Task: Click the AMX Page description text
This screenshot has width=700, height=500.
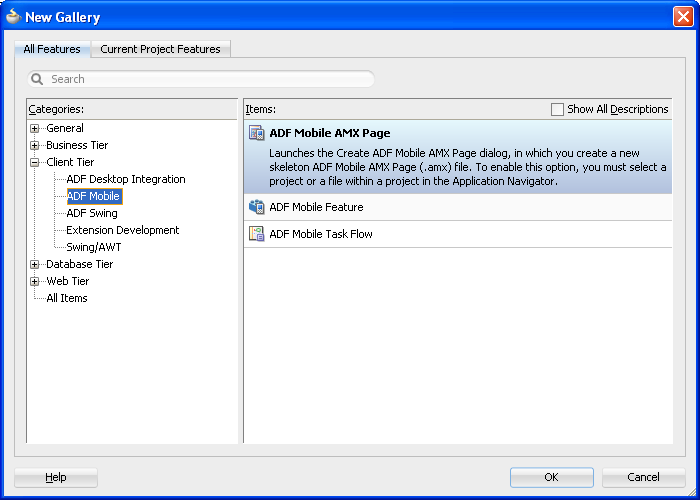Action: pyautogui.click(x=467, y=167)
